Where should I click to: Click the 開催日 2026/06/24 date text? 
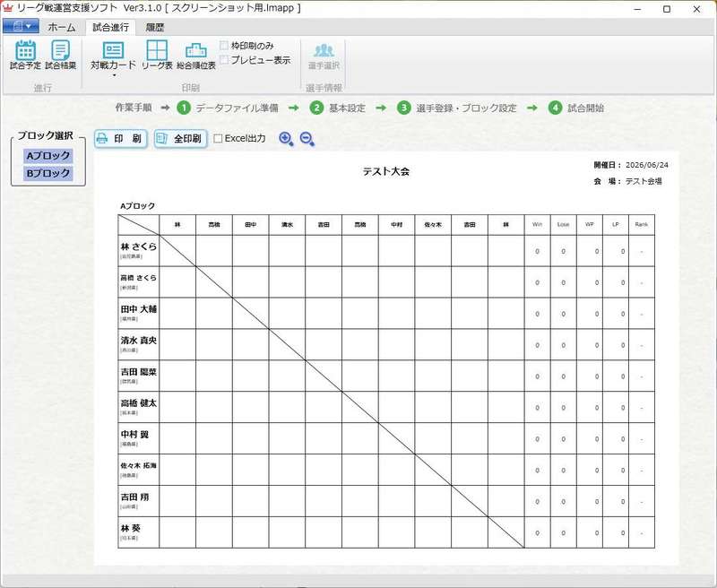pyautogui.click(x=631, y=165)
